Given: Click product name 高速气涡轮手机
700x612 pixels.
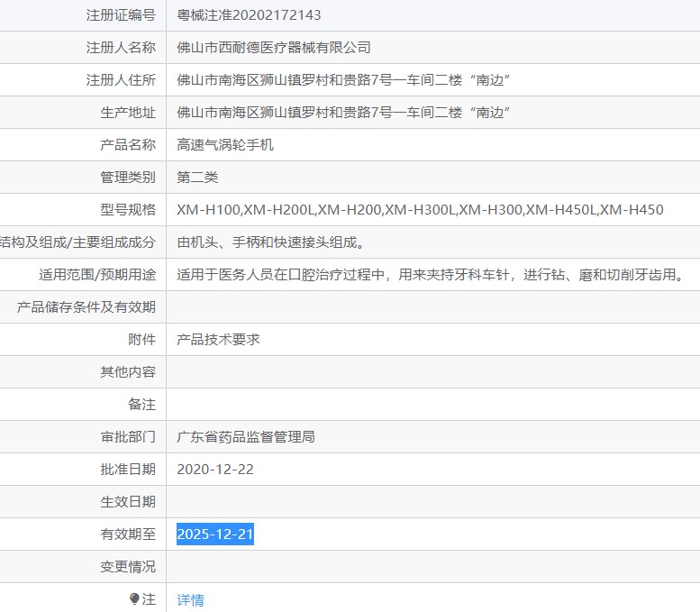Looking at the screenshot, I should pyautogui.click(x=225, y=145).
